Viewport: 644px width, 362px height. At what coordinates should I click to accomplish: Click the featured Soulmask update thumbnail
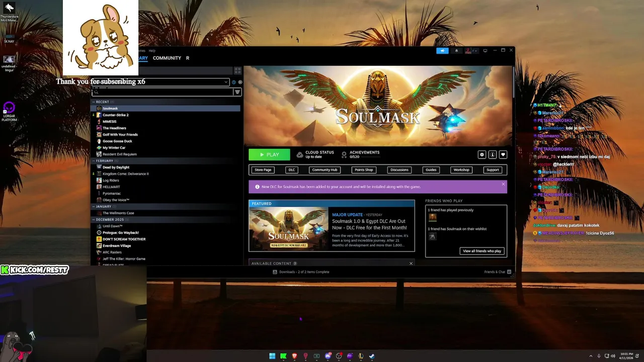pos(289,229)
